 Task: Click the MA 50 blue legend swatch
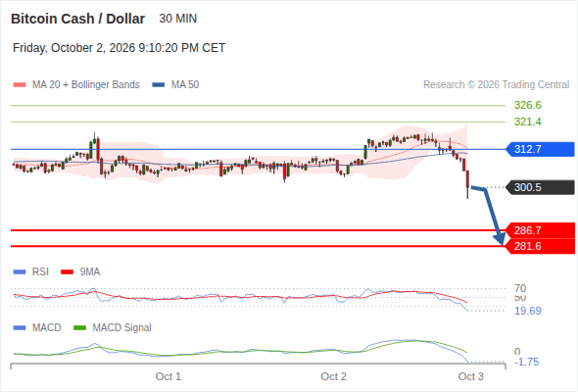(159, 85)
